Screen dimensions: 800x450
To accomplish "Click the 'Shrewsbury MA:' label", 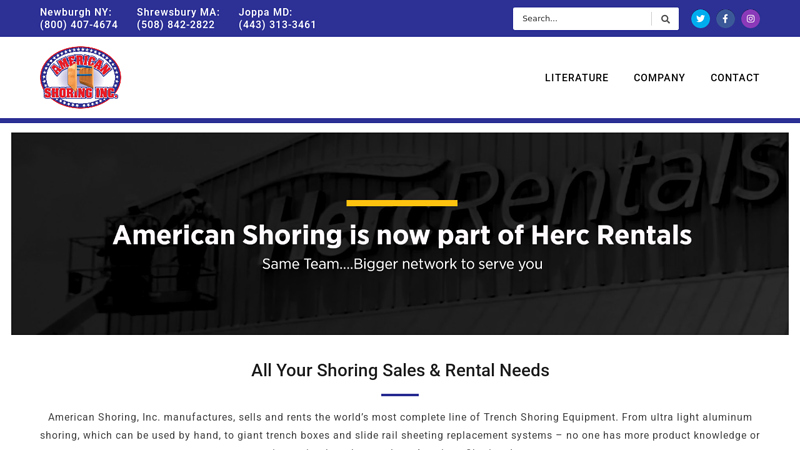I will point(178,12).
